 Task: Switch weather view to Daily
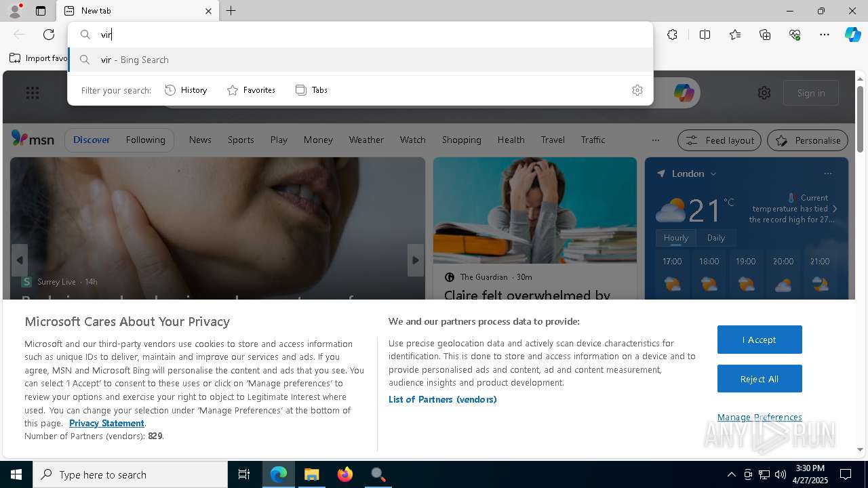(x=716, y=238)
